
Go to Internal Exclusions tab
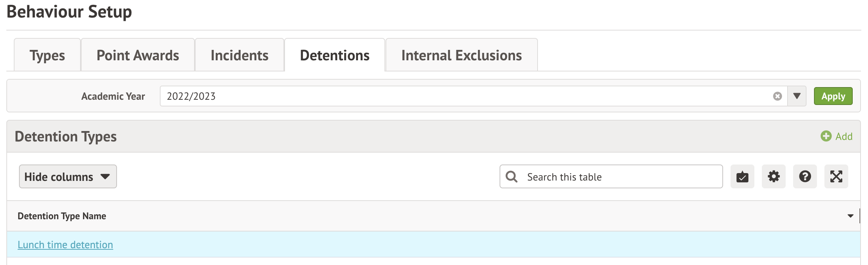462,55
